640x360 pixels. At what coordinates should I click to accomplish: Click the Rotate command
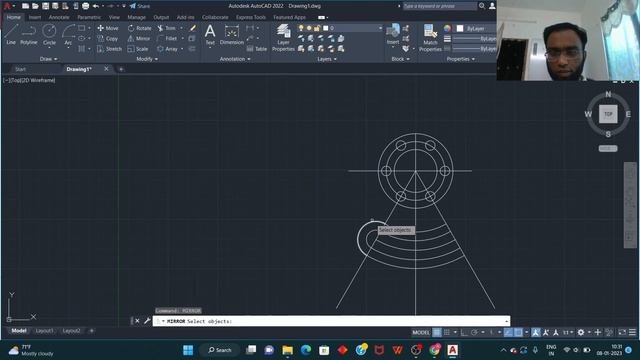(x=139, y=28)
